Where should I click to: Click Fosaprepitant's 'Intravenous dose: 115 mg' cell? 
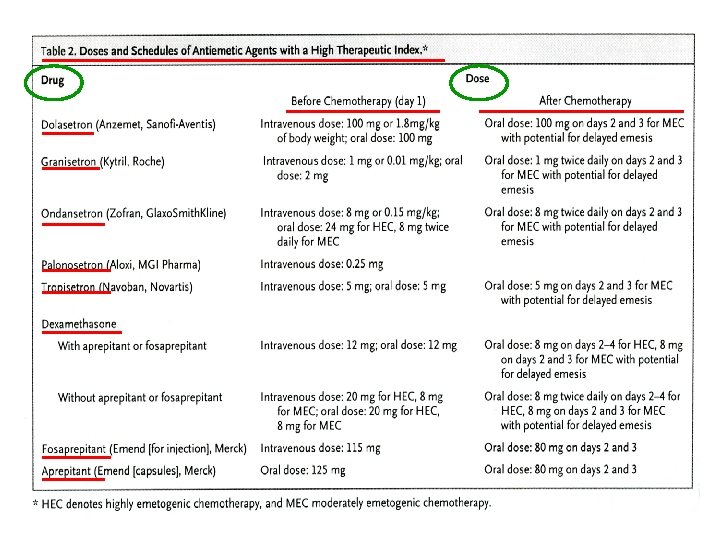pyautogui.click(x=320, y=448)
